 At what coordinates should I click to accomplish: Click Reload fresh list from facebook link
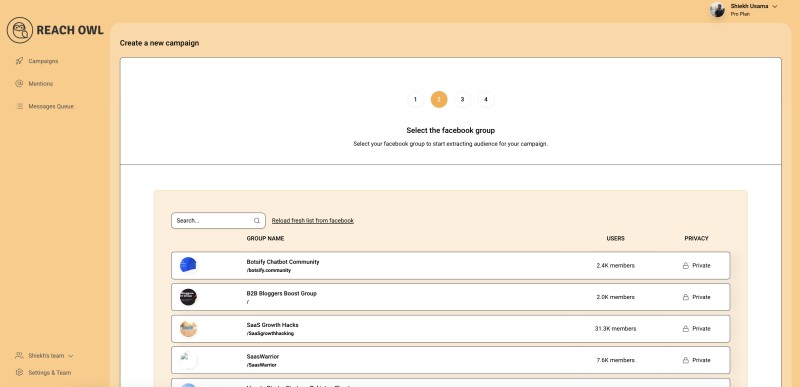click(313, 221)
